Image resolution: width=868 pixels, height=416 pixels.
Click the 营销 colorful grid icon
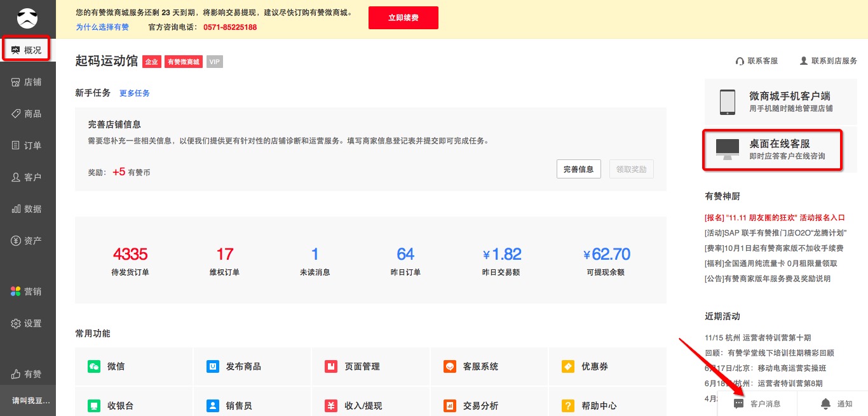[x=16, y=292]
